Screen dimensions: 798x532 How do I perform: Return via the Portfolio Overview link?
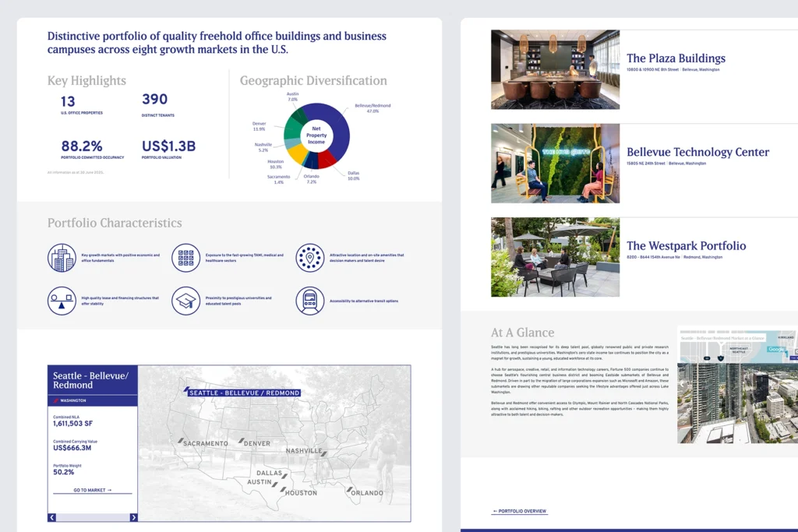[x=520, y=512]
